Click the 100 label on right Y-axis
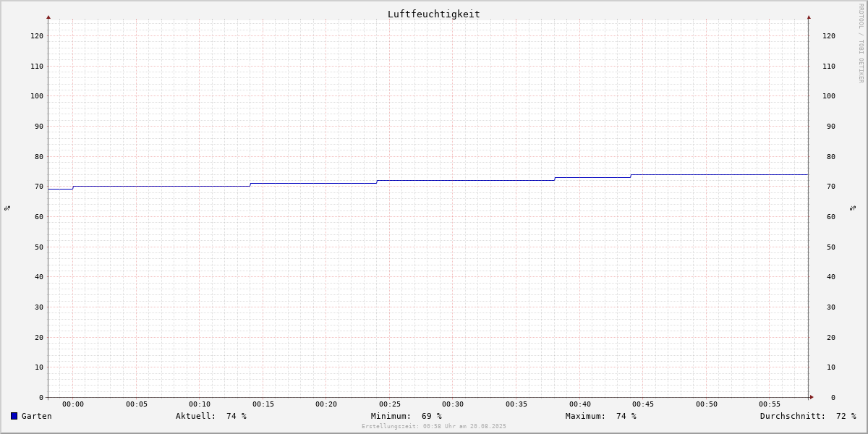 coord(829,95)
